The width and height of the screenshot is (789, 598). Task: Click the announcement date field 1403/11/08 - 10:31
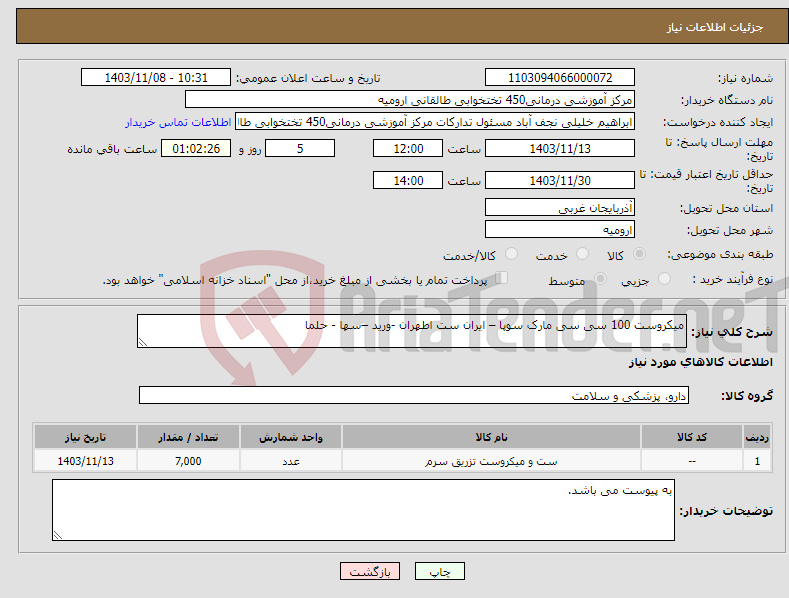click(x=155, y=78)
